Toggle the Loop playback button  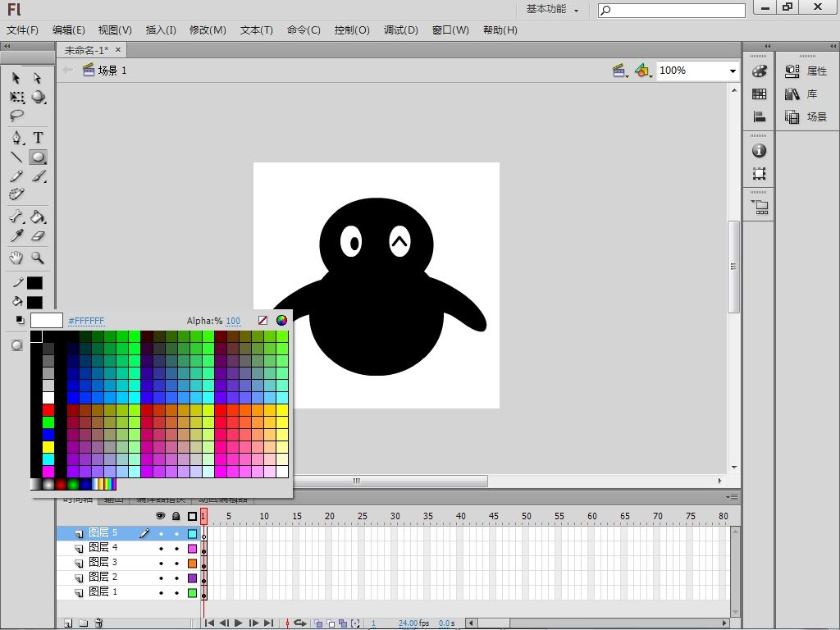point(300,623)
